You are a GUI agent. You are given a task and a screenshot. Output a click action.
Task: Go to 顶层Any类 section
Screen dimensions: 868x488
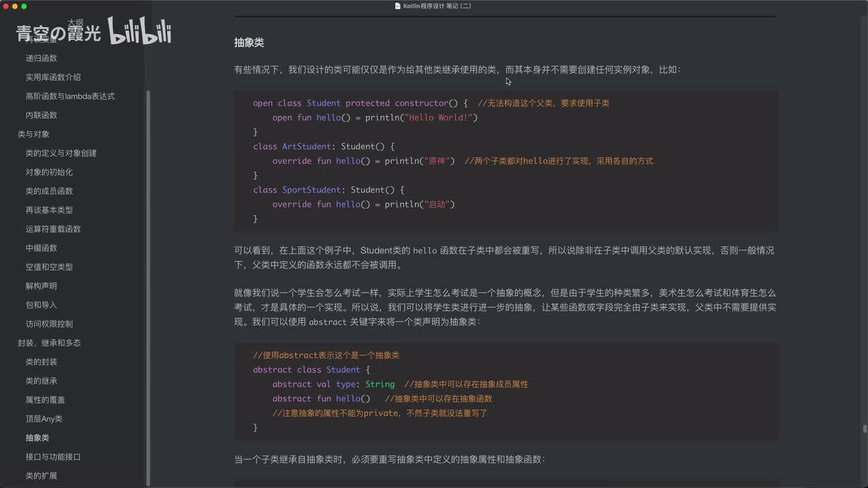[44, 419]
